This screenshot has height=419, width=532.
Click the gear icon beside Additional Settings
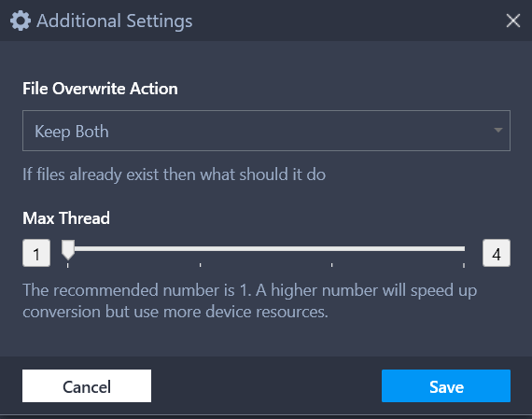[21, 21]
